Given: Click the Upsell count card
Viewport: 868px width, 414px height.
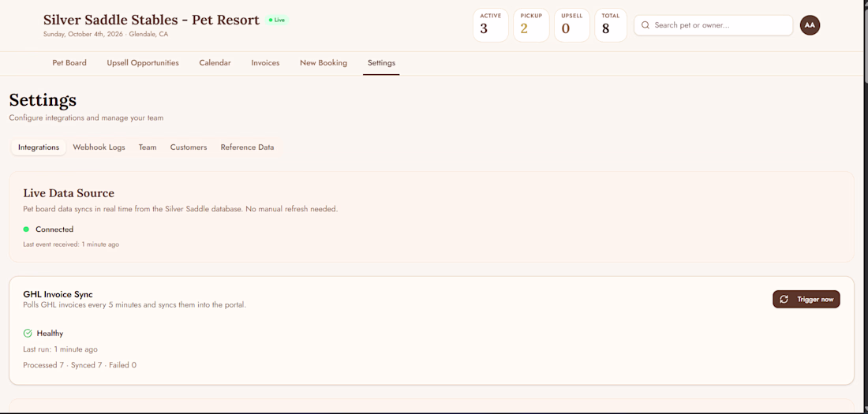Looking at the screenshot, I should coord(572,25).
